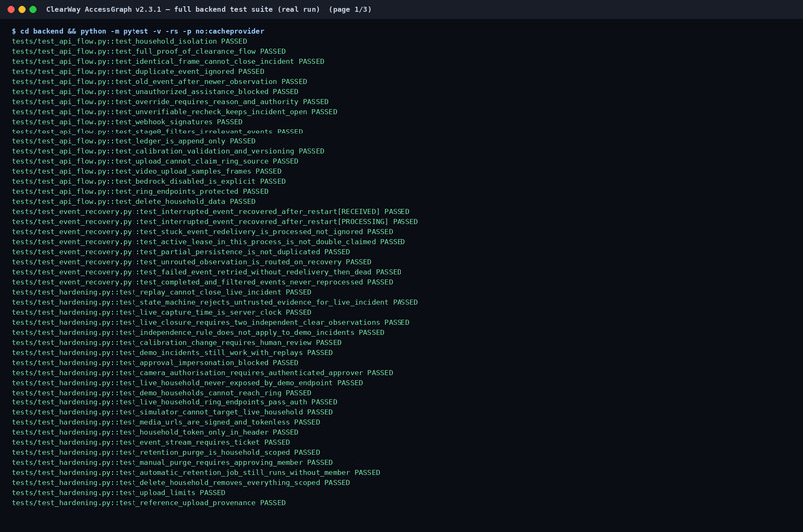This screenshot has height=532, width=803.
Task: Click the test_delete_household_data line
Action: point(134,201)
